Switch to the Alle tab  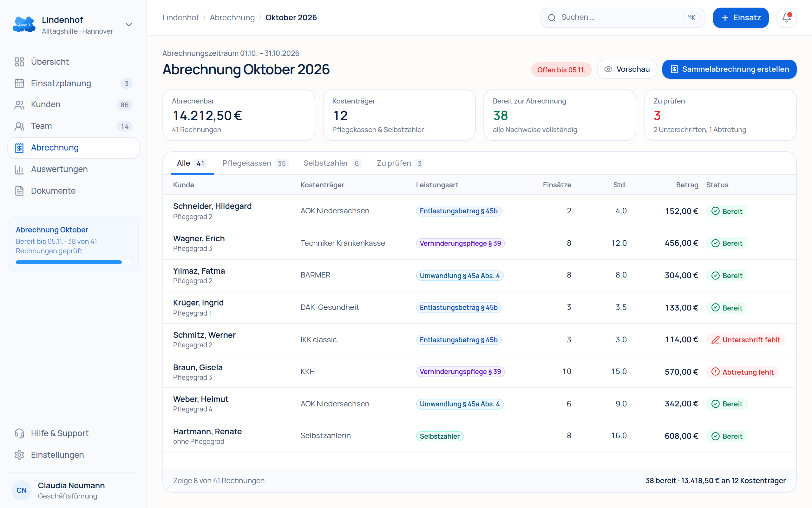coord(192,163)
